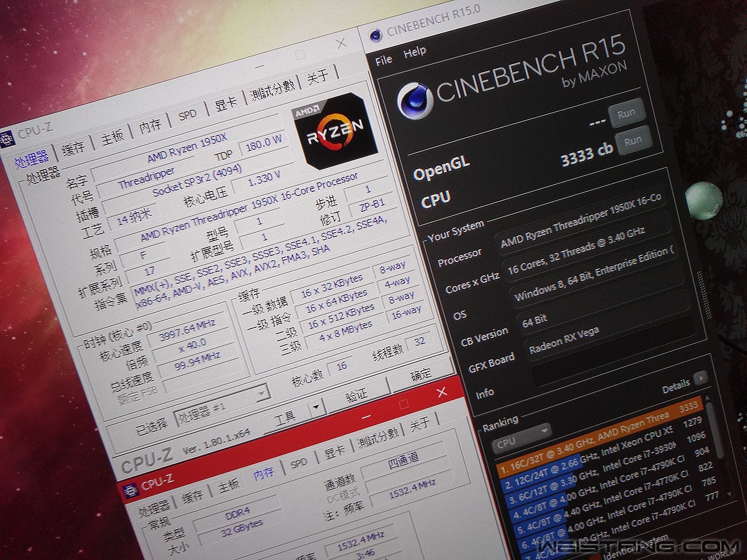Switch to 缓存 tab in upper CPU-Z
Image resolution: width=747 pixels, height=560 pixels.
(72, 146)
